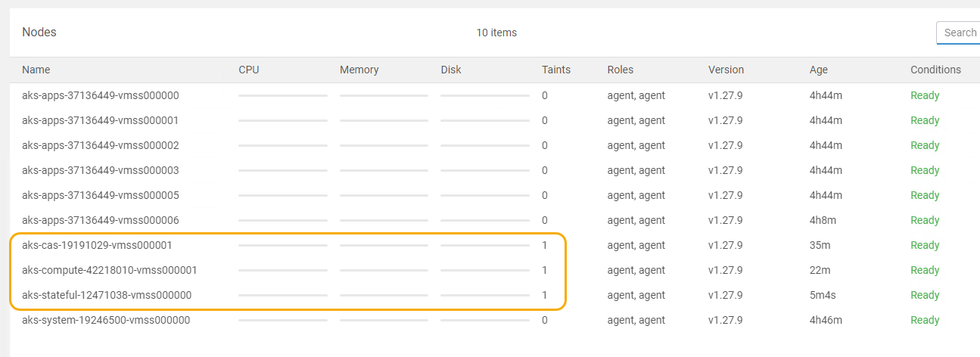Sort by the Version column header
Screen dimensions: 980x357
click(726, 70)
